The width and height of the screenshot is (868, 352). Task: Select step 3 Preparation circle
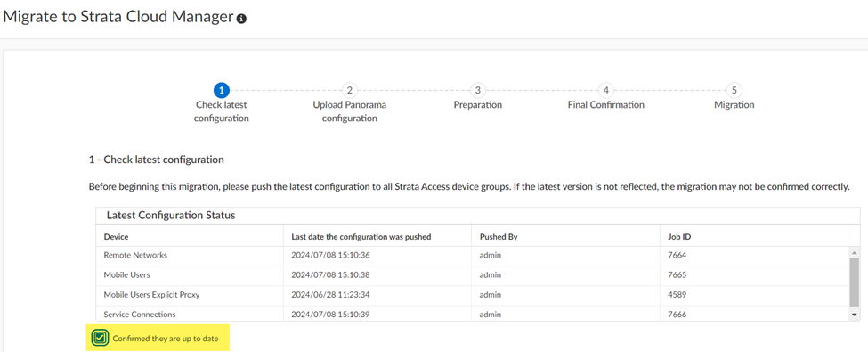[x=478, y=90]
